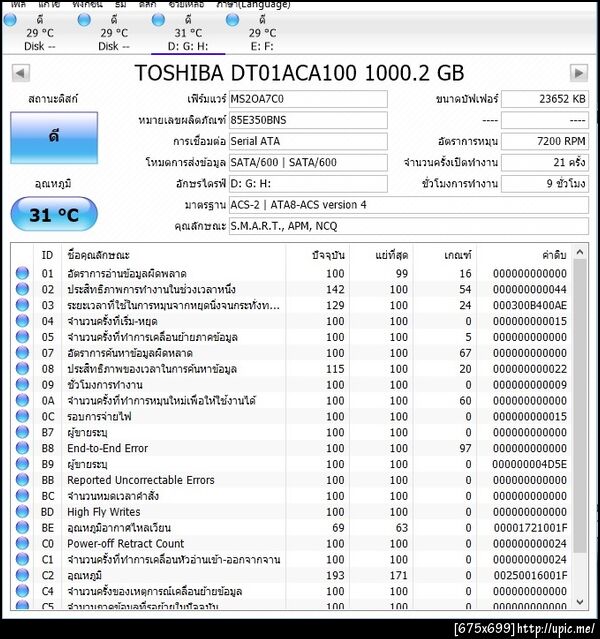
Task: Click standard field ACS-2 | ATA8-ACS version 4
Action: (409, 205)
